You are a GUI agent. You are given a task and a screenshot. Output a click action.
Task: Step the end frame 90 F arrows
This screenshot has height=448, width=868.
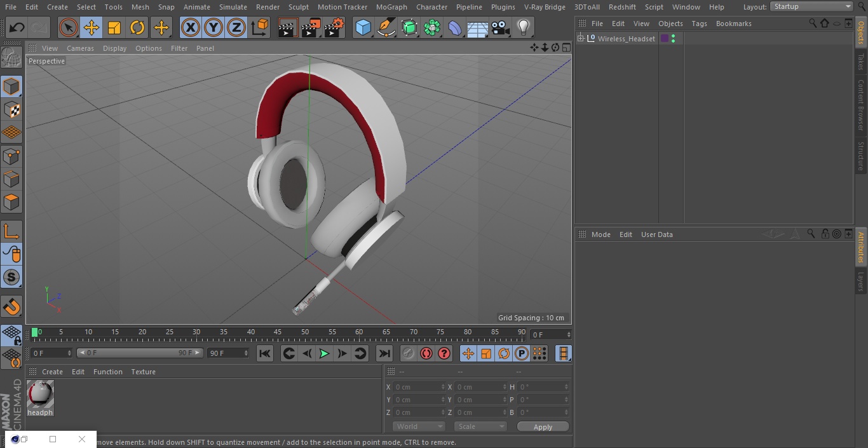tap(246, 353)
